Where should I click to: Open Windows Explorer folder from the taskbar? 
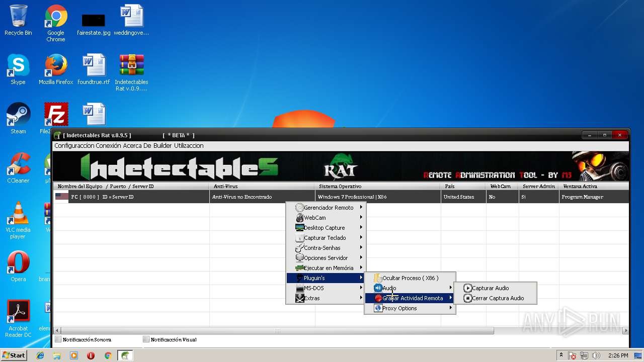tap(57, 355)
